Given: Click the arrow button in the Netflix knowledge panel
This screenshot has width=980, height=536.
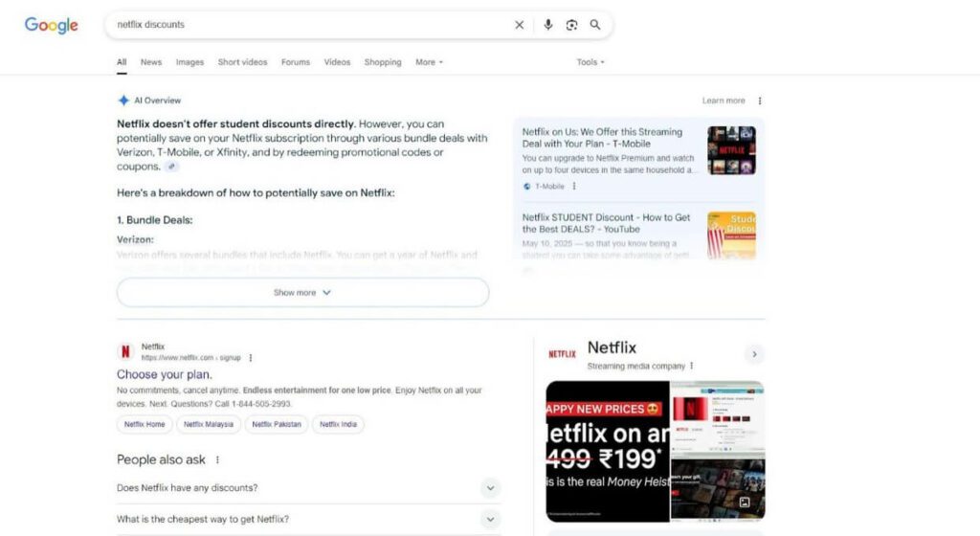Looking at the screenshot, I should (x=754, y=354).
